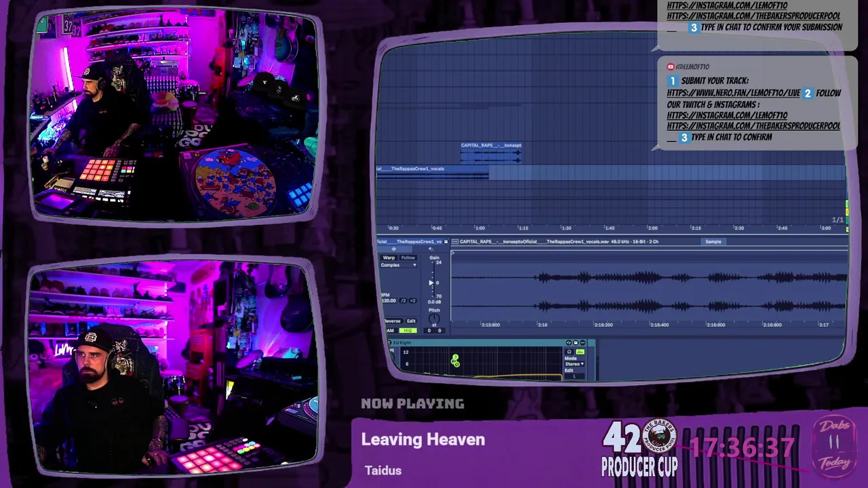The image size is (868, 488).
Task: Toggle the HiQ quality switch
Action: [x=408, y=331]
